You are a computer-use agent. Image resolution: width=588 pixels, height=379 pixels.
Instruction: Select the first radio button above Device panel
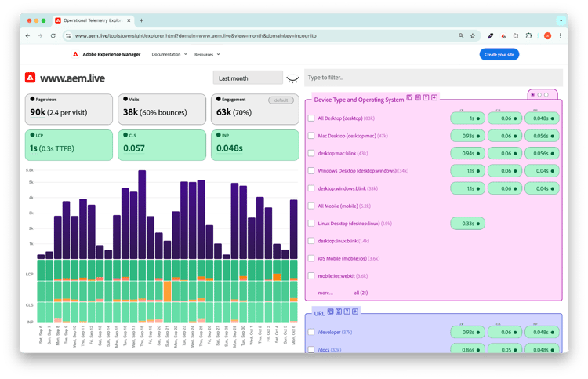(533, 94)
